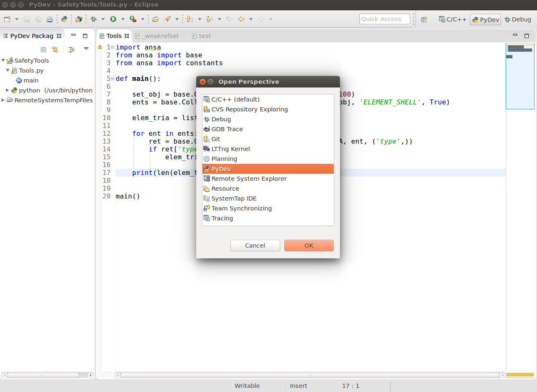Click the Debug bug icon in toolbar
The image size is (537, 392).
click(94, 19)
